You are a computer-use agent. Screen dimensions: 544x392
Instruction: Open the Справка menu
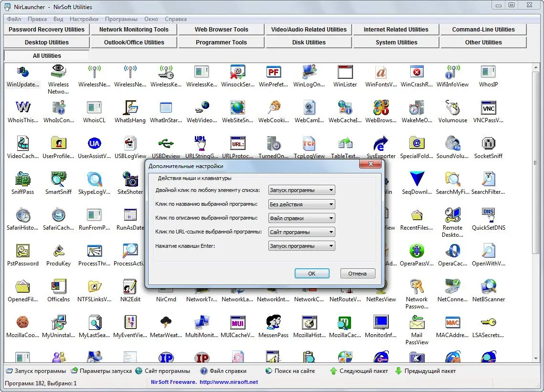point(176,19)
